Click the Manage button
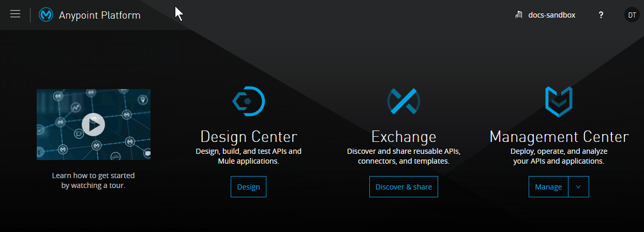Image resolution: width=644 pixels, height=232 pixels. pyautogui.click(x=548, y=187)
